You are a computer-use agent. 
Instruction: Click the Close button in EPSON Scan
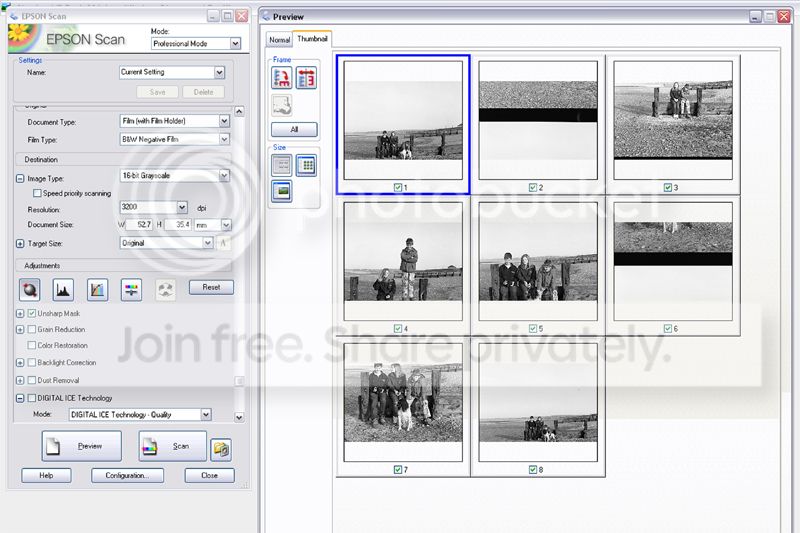coord(210,475)
